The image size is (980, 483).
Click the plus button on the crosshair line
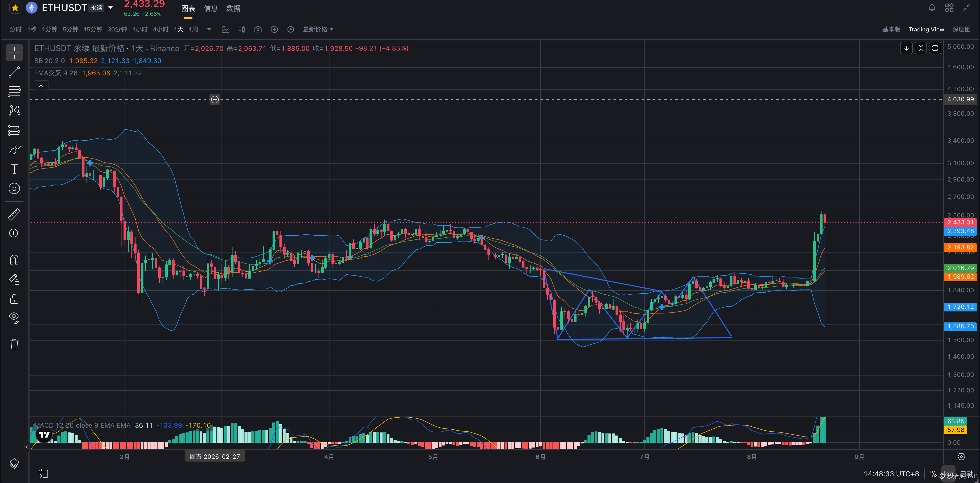[x=215, y=100]
